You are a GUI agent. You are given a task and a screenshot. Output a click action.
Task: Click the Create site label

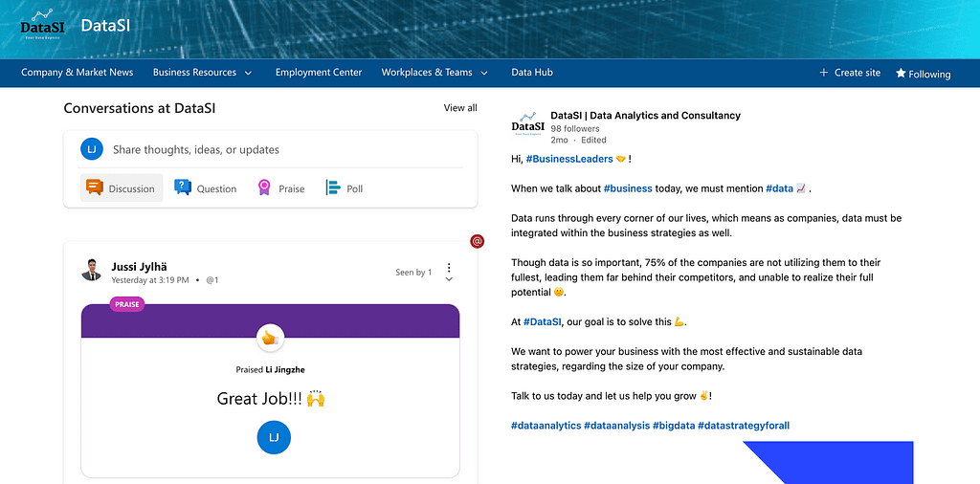click(857, 73)
